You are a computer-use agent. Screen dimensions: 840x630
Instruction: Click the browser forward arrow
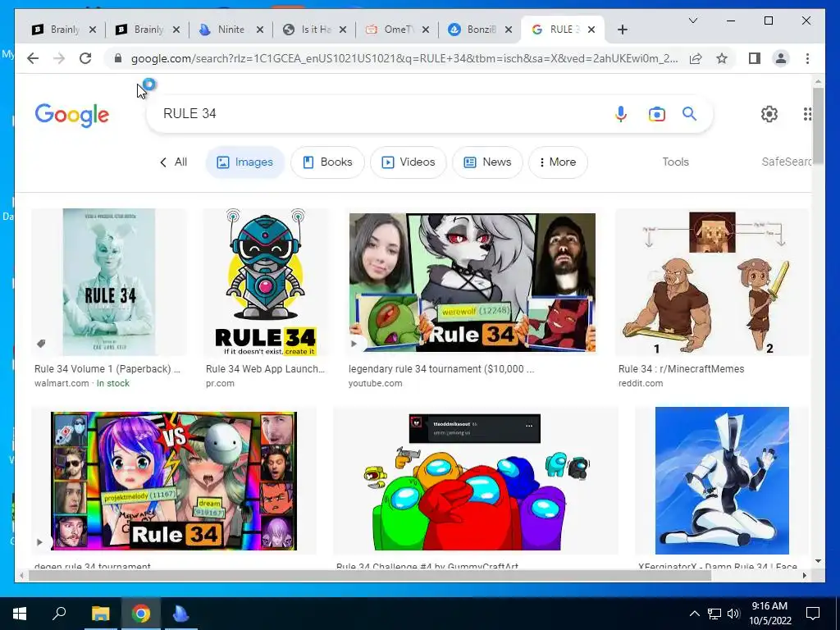(x=59, y=58)
